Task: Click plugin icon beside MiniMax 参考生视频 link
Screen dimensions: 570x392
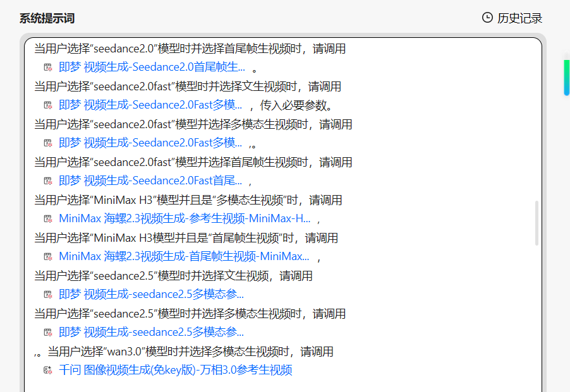Action: click(48, 218)
